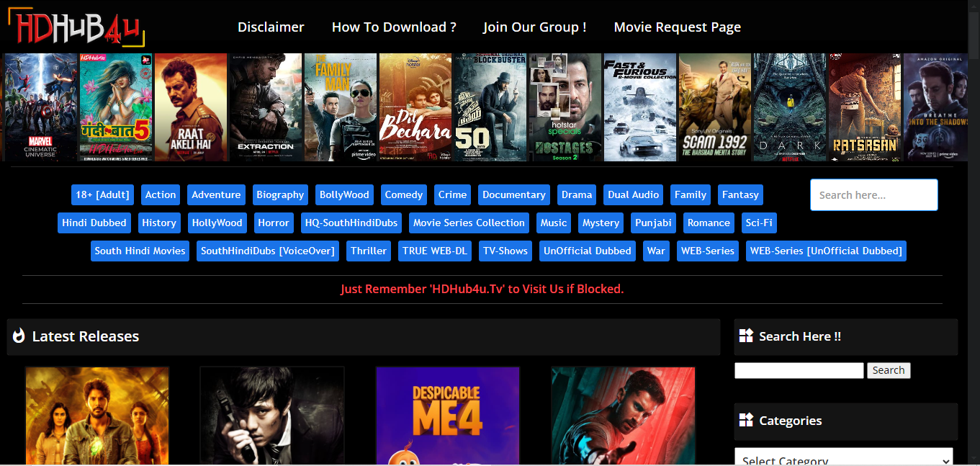Screen dimensions: 980x466
Task: Click the HDHub4u site logo
Action: coord(77,27)
